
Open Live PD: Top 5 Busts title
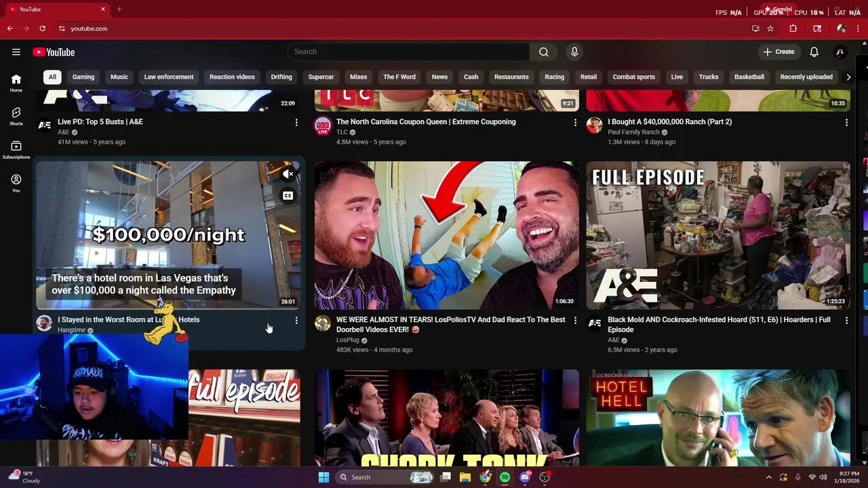100,122
